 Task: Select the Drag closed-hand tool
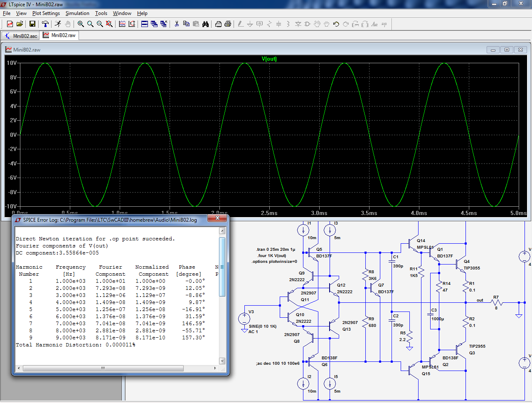pyautogui.click(x=327, y=24)
